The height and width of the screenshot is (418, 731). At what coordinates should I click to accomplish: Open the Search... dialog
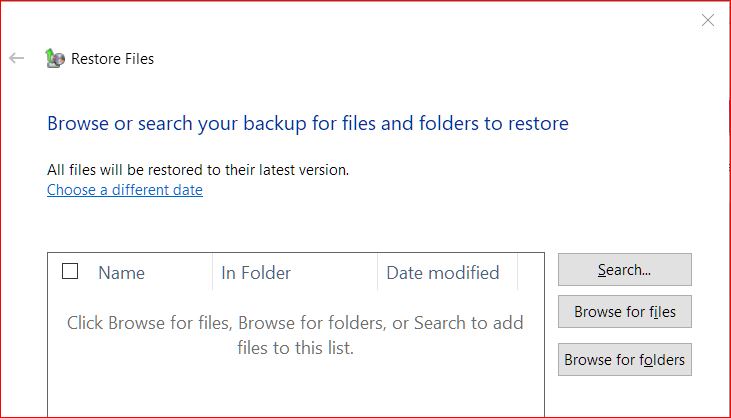coord(625,269)
